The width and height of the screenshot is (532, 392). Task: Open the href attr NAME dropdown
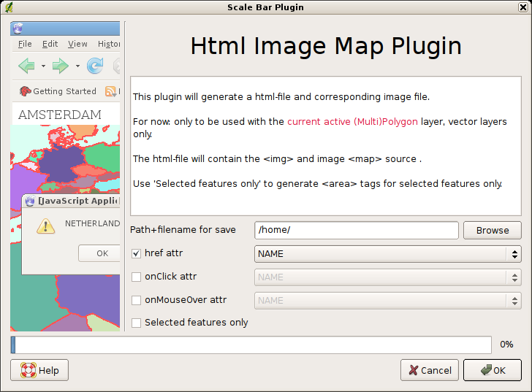coord(387,254)
